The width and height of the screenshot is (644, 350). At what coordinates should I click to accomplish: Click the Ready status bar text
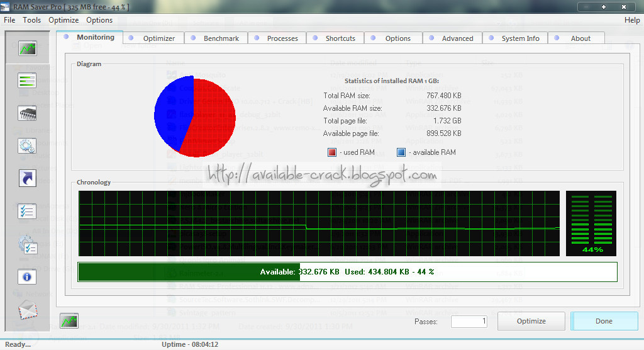[18, 344]
